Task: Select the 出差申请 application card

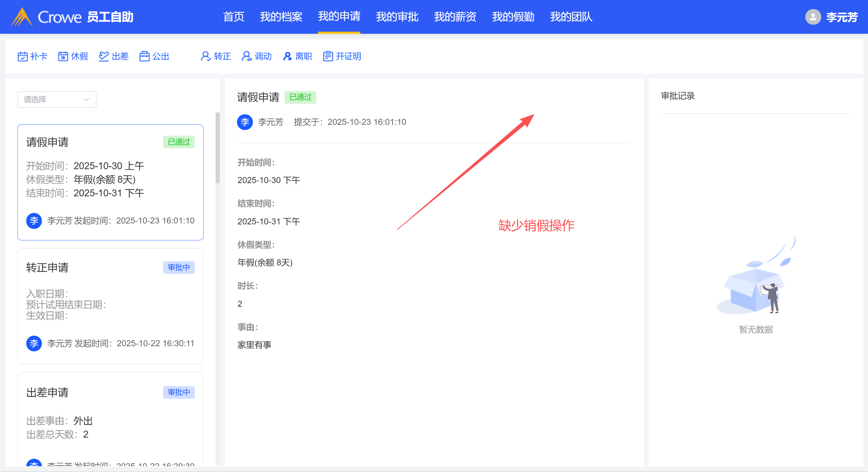Action: tap(110, 418)
